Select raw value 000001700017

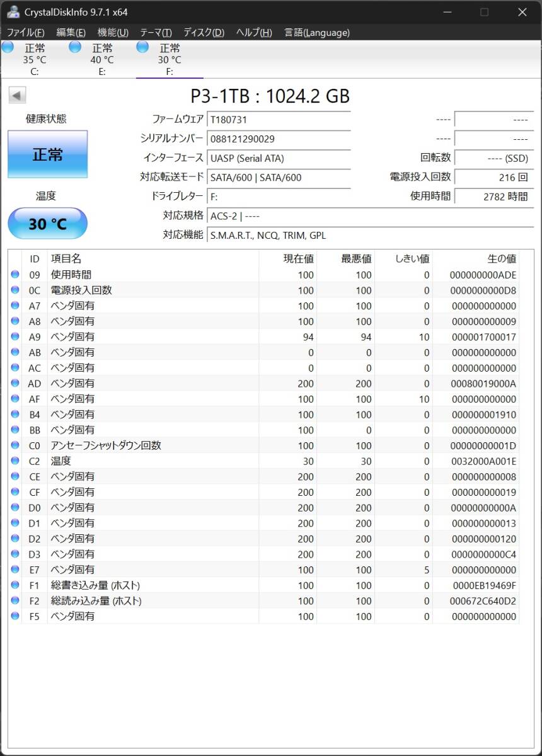(483, 337)
